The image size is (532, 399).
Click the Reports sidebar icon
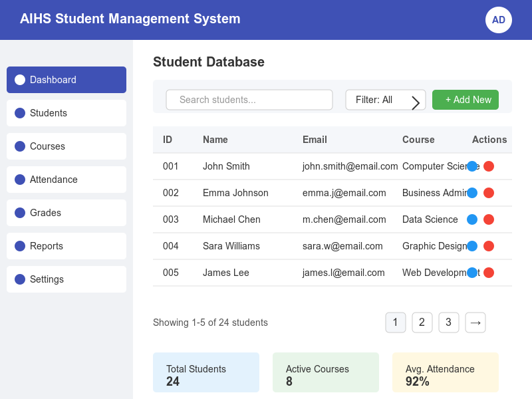20,246
